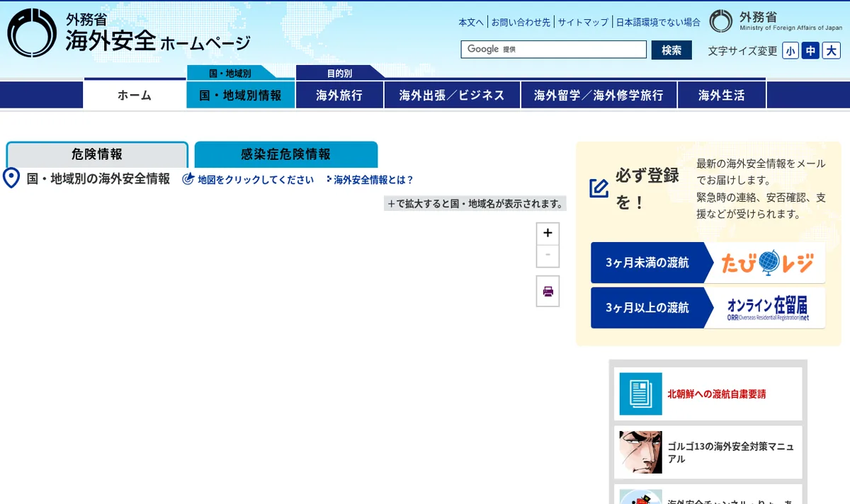Open 海外安全情報とは？ link
850x504 pixels.
point(373,180)
